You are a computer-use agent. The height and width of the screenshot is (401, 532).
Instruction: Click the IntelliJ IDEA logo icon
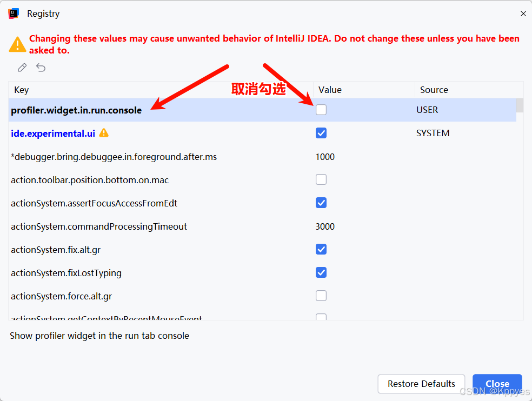click(14, 14)
